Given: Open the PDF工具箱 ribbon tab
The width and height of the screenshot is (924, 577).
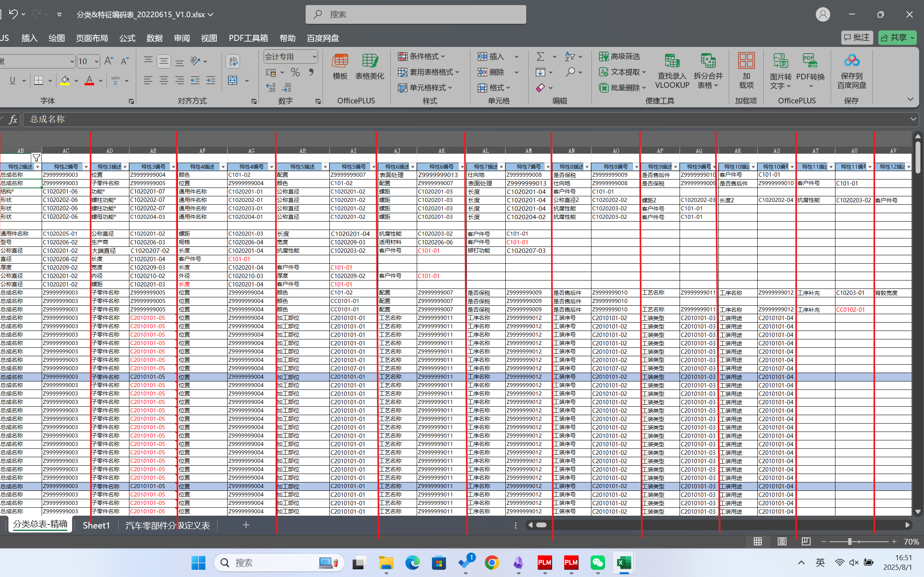Looking at the screenshot, I should [248, 38].
